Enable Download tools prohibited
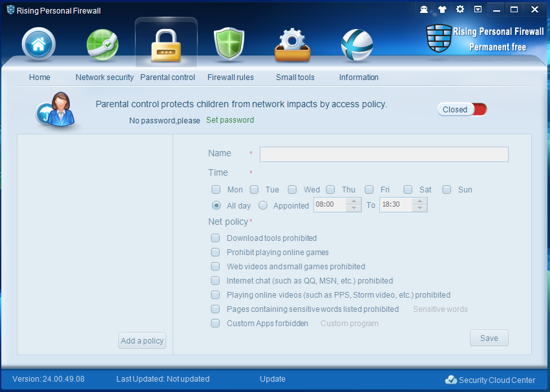Screen dimensions: 550x392 (215, 238)
